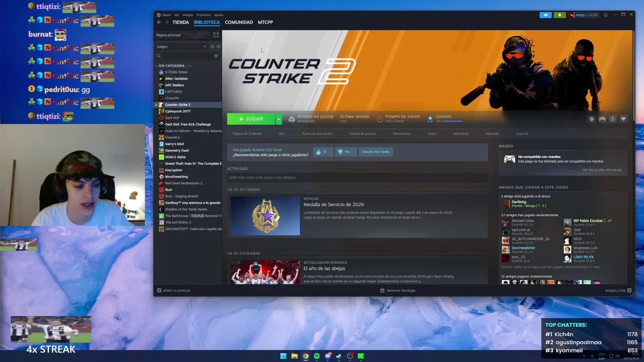644x362 pixels.
Task: Click the recent activity clock filter icon
Action: 212,46
